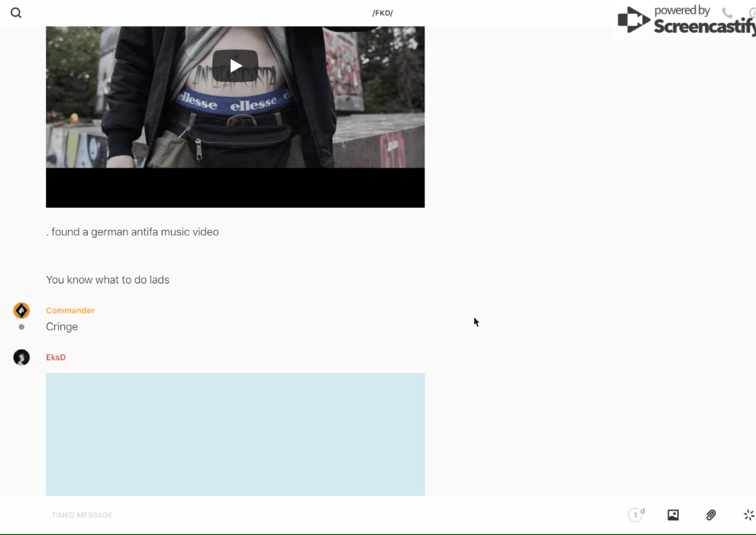This screenshot has width=756, height=535.
Task: Toggle the 1d message timer
Action: (635, 515)
